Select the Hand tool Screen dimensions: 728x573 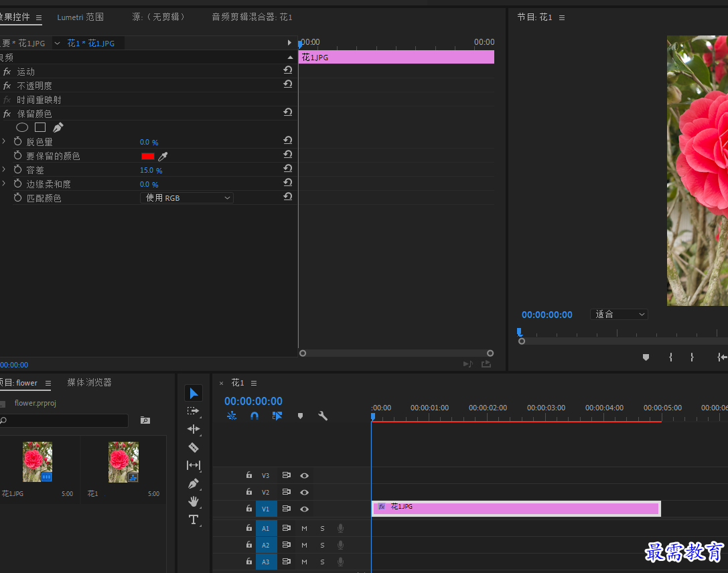pos(194,501)
